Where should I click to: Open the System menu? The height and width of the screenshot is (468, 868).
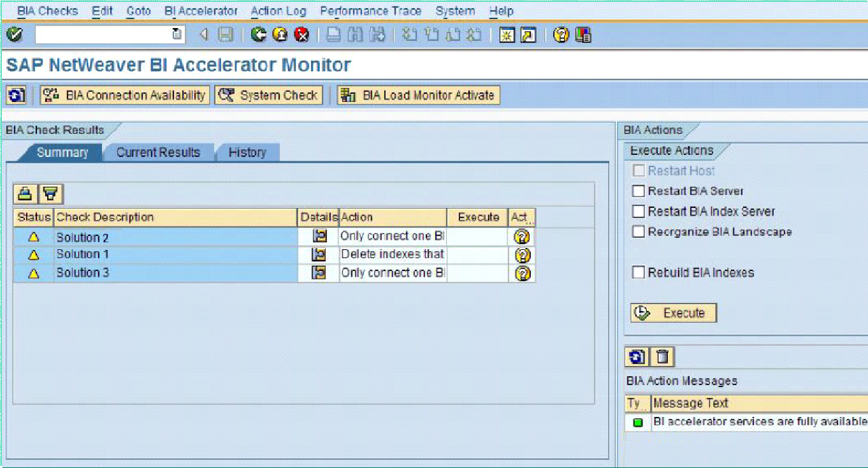[455, 11]
